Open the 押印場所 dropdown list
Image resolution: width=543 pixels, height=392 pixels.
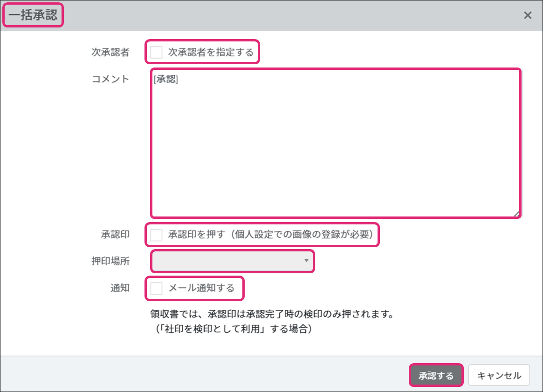pos(232,261)
